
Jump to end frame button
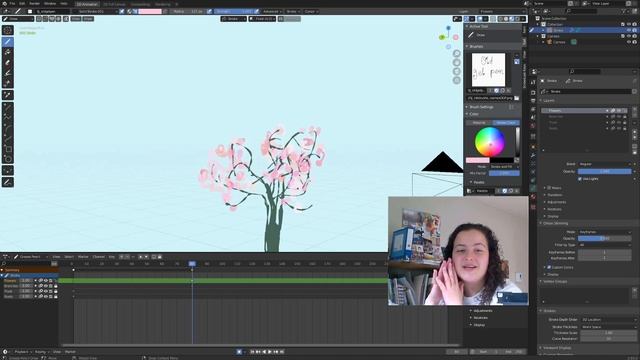pos(282,352)
